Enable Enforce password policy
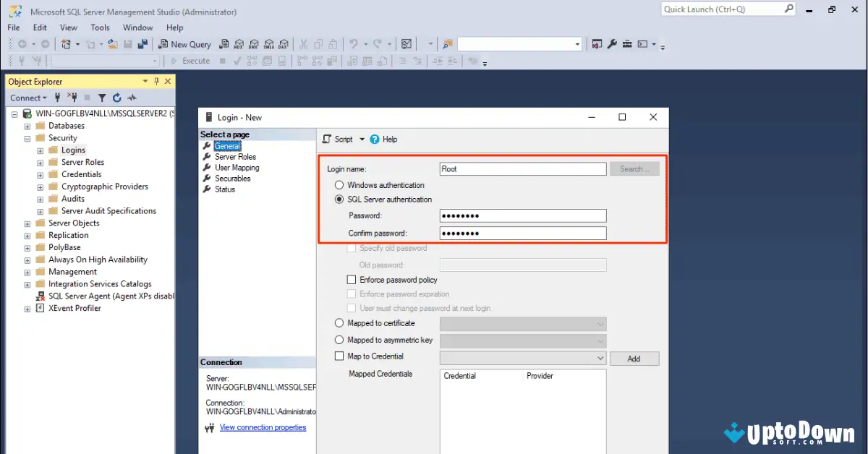 tap(352, 280)
